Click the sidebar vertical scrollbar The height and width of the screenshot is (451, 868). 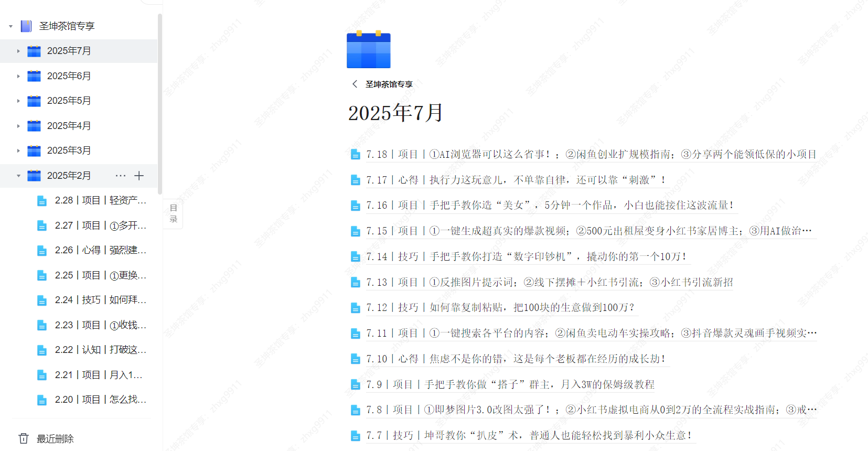point(160,105)
